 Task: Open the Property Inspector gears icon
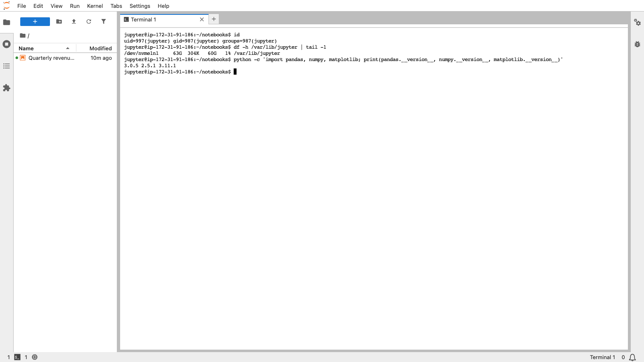tap(637, 22)
